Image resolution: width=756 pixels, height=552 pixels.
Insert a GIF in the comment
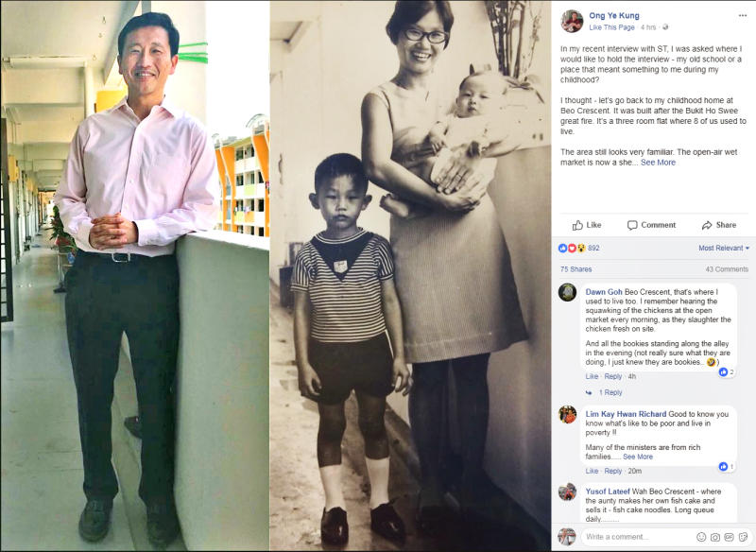(x=729, y=537)
